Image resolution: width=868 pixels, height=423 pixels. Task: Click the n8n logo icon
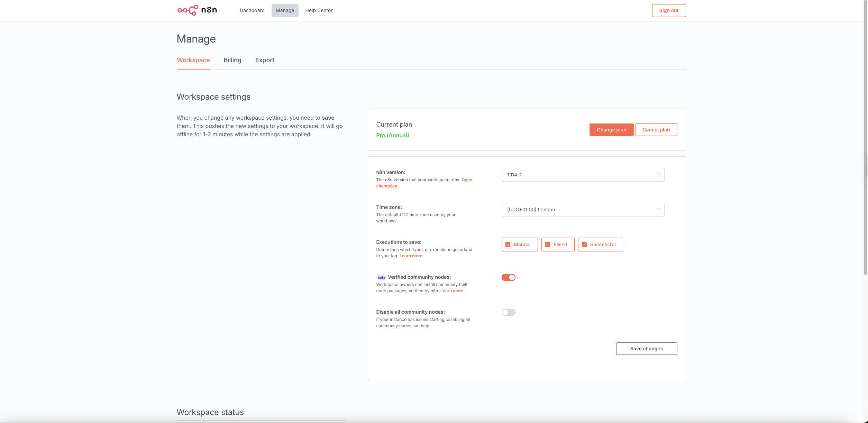click(x=188, y=10)
